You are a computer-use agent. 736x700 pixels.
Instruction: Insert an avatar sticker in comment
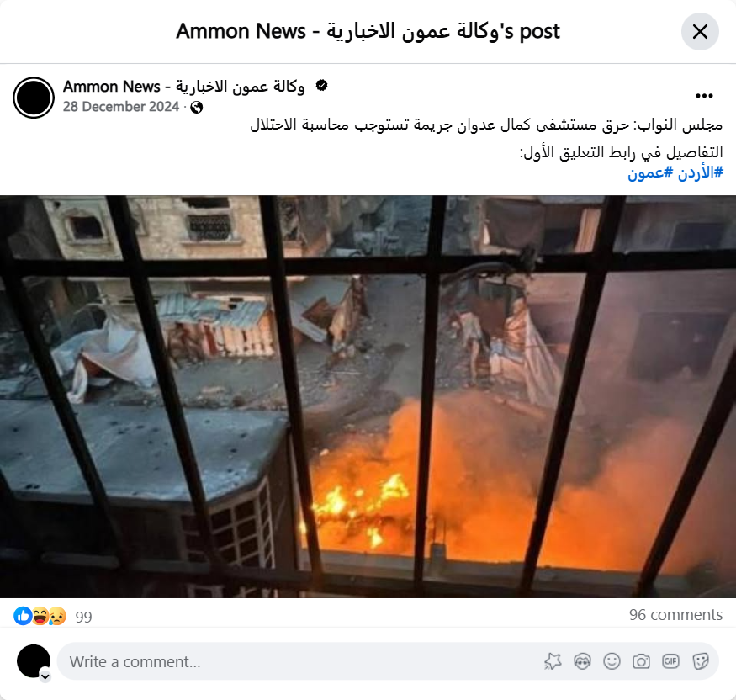(582, 661)
